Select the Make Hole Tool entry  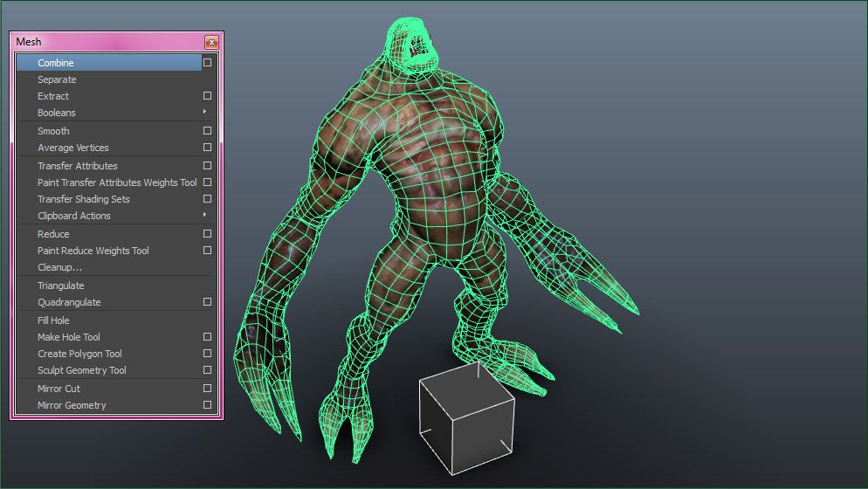(x=69, y=337)
